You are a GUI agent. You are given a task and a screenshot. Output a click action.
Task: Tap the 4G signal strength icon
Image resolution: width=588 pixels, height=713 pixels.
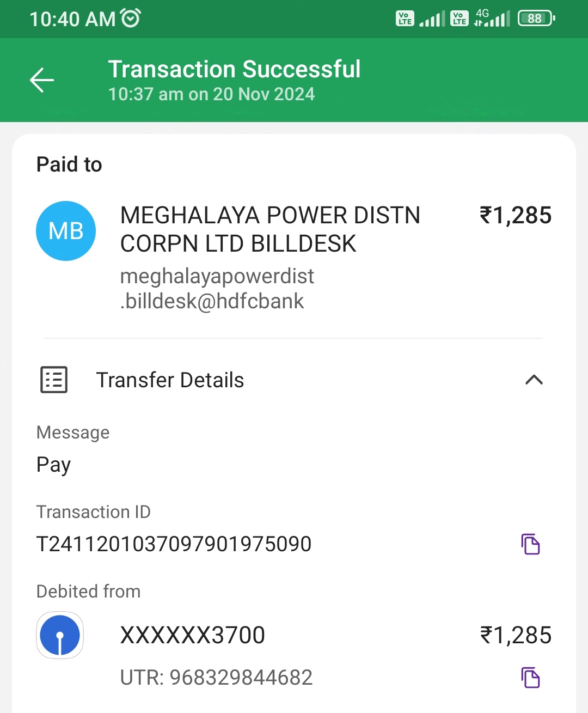[492, 18]
